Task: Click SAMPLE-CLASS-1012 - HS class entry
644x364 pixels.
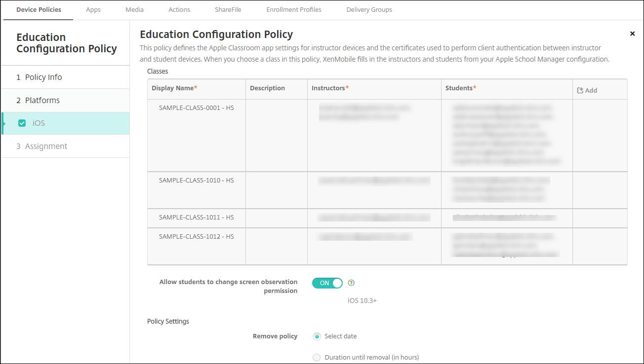Action: (197, 237)
